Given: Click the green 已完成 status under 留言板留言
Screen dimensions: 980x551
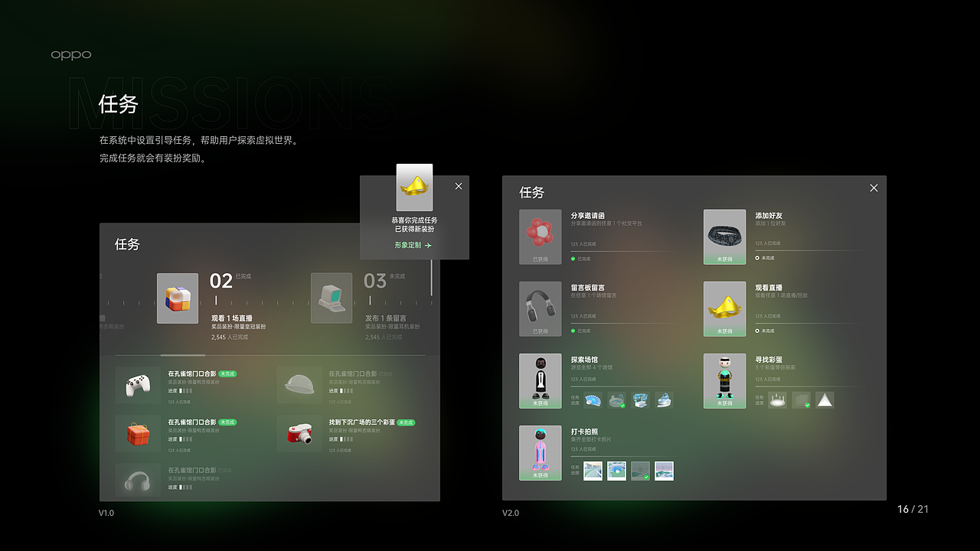Looking at the screenshot, I should 580,331.
